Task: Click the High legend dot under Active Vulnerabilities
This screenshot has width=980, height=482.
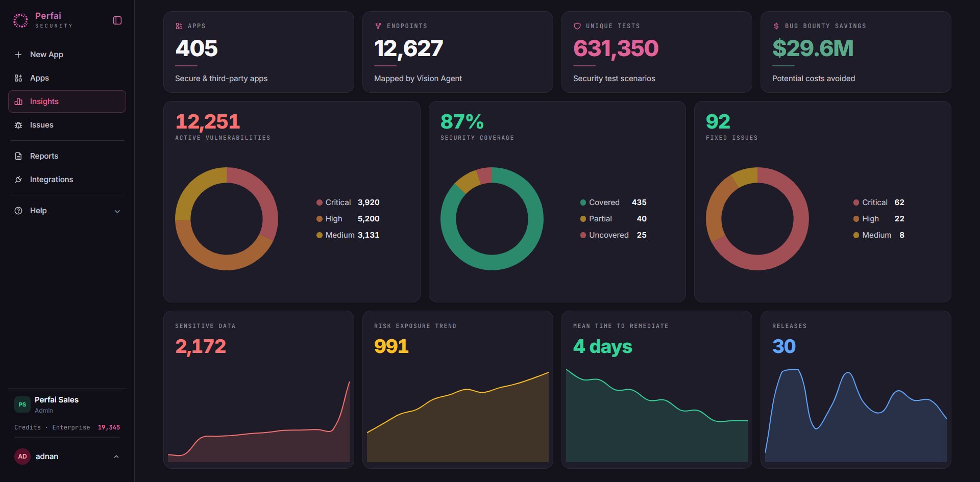Action: tap(320, 219)
